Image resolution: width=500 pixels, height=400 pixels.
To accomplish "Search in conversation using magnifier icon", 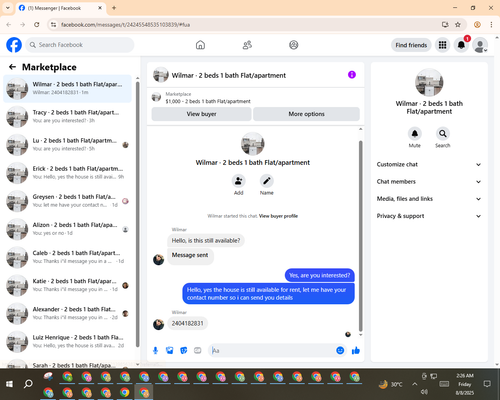I will (x=443, y=134).
